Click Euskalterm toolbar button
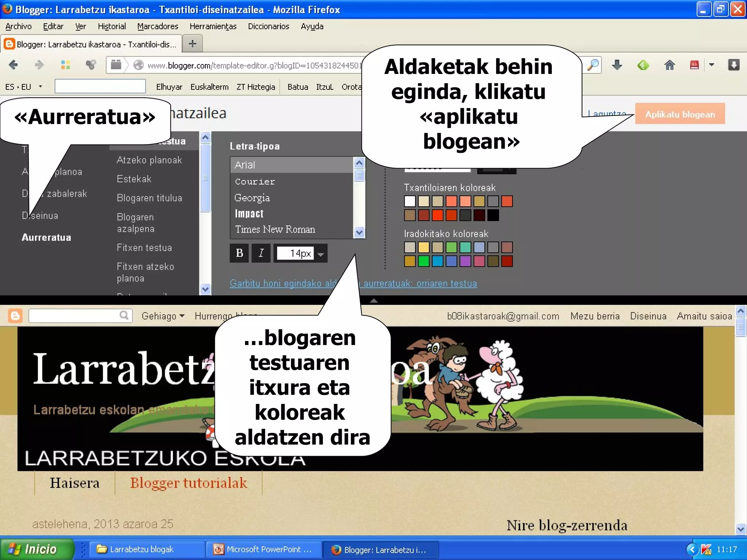Screen dimensions: 747x560 pos(209,87)
